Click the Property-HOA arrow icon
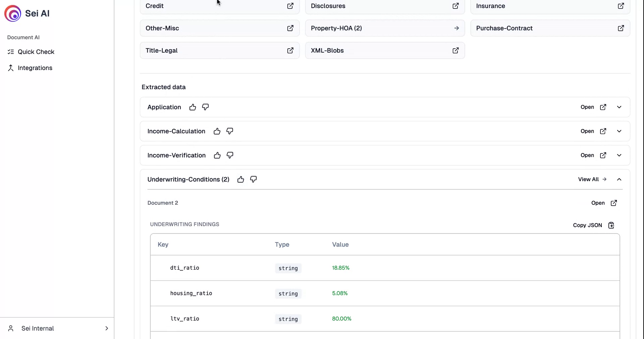 [x=457, y=28]
